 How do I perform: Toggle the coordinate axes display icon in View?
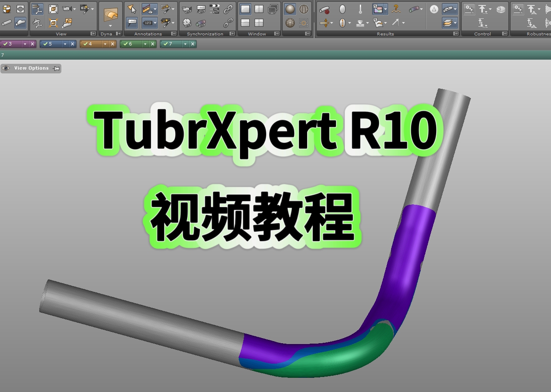[x=38, y=9]
